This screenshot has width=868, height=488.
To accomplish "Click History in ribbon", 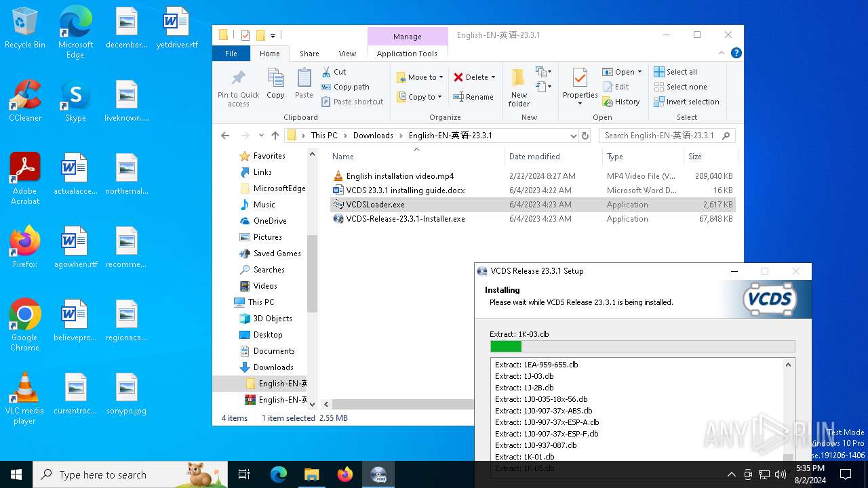I will point(620,102).
